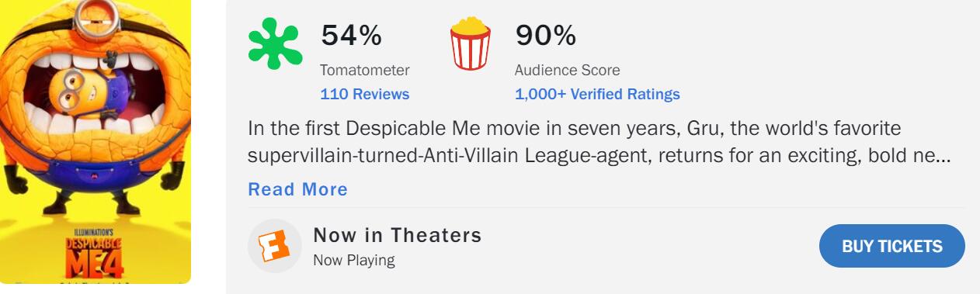Click the Audience Score label text
Viewport: 980px width, 294px height.
point(568,71)
